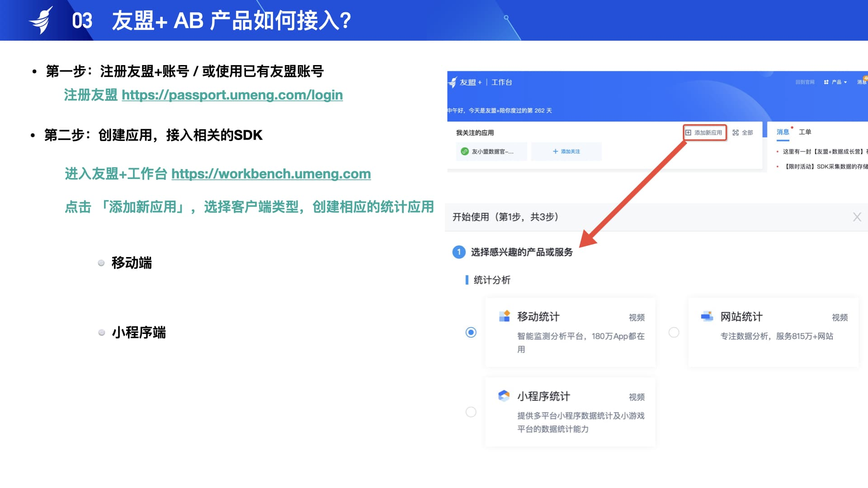Open message starting 这里有一封【友盟+数据成长营】

pos(825,152)
